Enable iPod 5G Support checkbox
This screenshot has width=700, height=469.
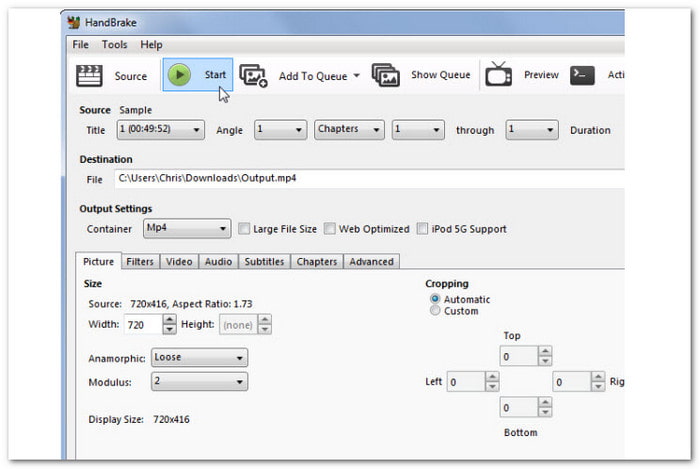(x=423, y=229)
